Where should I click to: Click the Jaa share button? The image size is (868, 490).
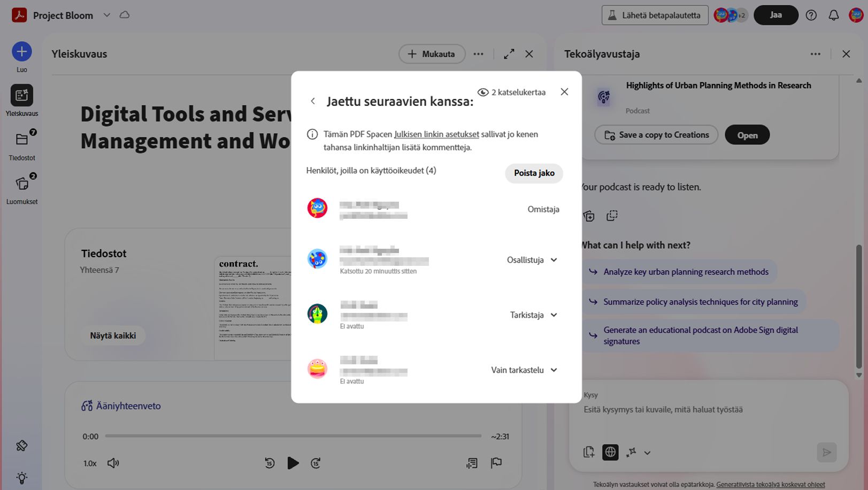coord(775,16)
